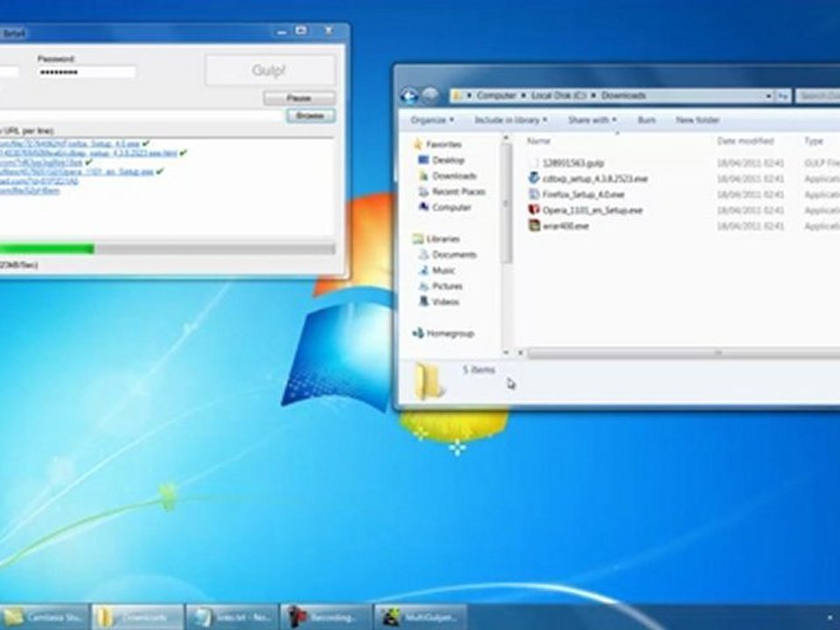
Task: Click the Favorites star icon
Action: (x=418, y=143)
